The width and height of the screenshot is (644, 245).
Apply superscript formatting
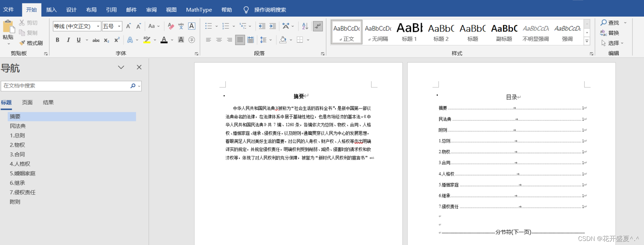[x=117, y=40]
